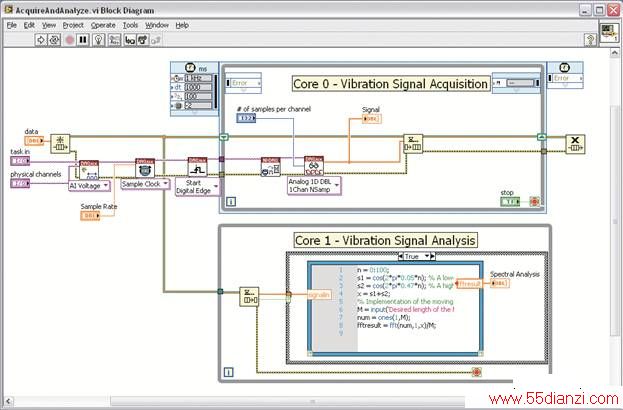Image resolution: width=623 pixels, height=410 pixels.
Task: Click vertical scrollbar up arrow
Action: pos(614,53)
